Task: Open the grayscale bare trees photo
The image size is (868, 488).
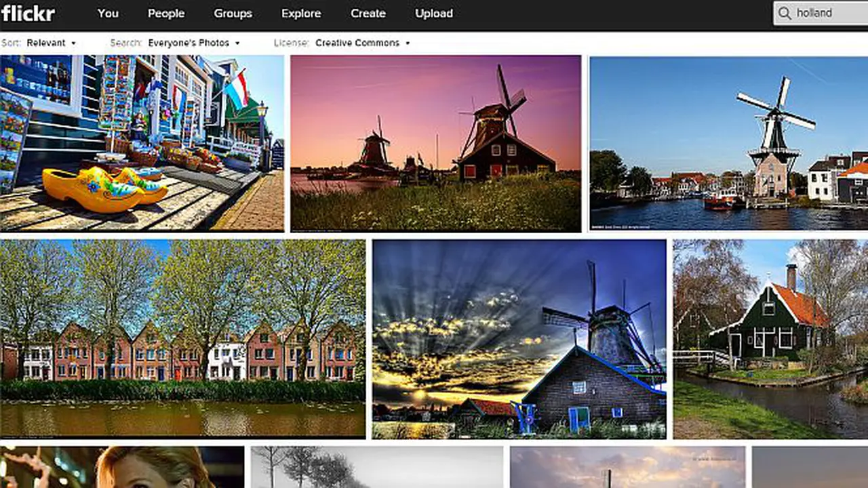Action: pyautogui.click(x=377, y=467)
